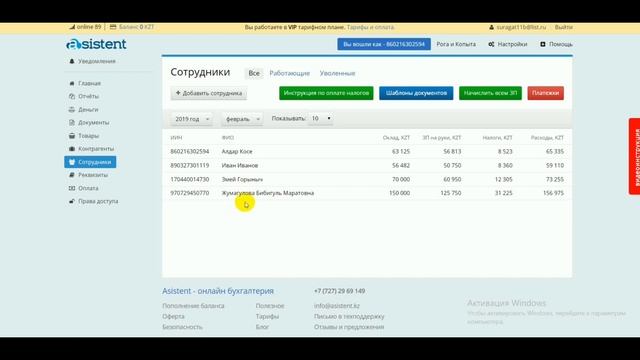Click the ЗП на руки column header
Viewport: 640px width, 360px height.
click(442, 138)
